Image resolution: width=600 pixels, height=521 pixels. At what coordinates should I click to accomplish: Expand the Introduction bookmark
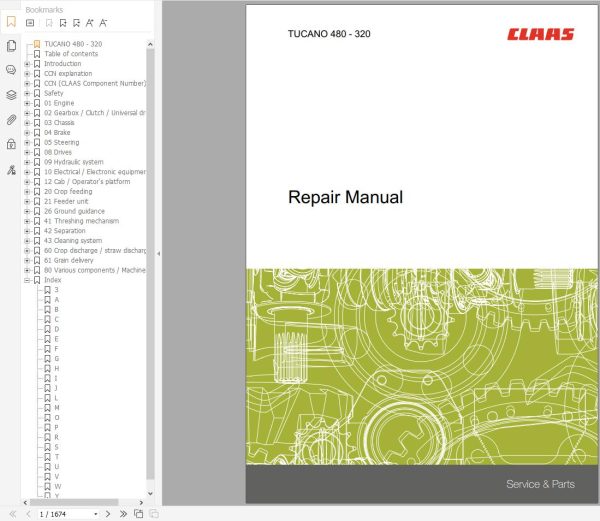point(27,64)
